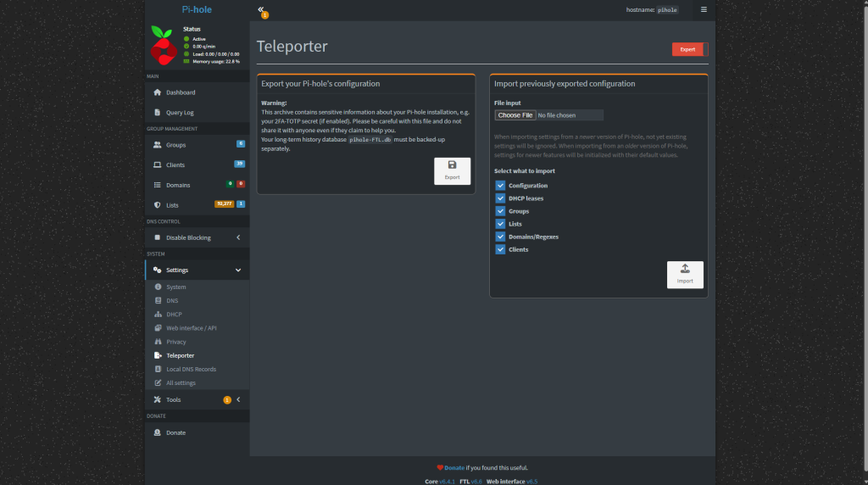
Task: Open Local DNS Records settings
Action: point(191,370)
